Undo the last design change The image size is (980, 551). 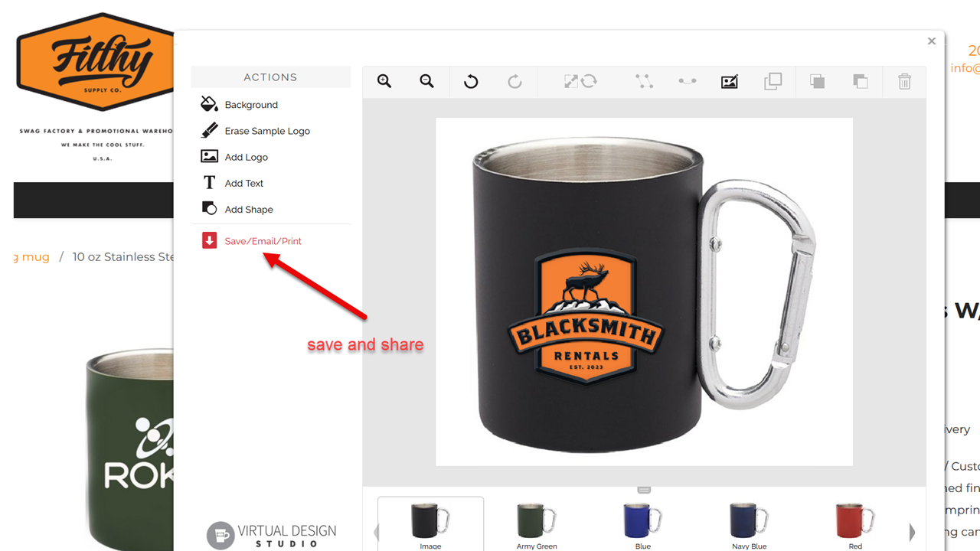point(471,81)
